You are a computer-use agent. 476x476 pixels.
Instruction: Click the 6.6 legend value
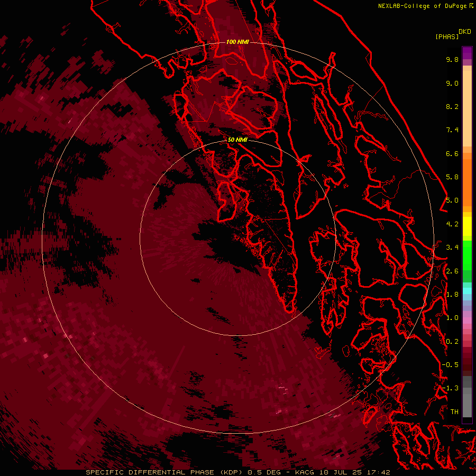(x=452, y=153)
